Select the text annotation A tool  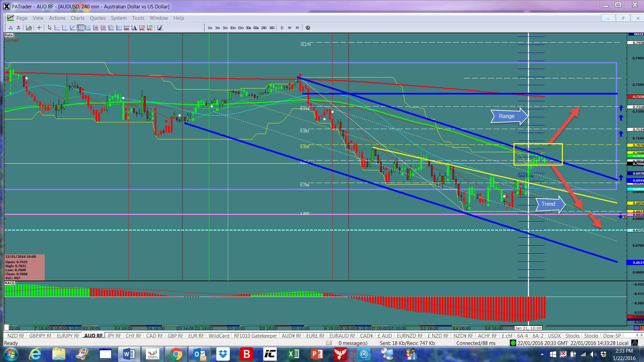134,28
